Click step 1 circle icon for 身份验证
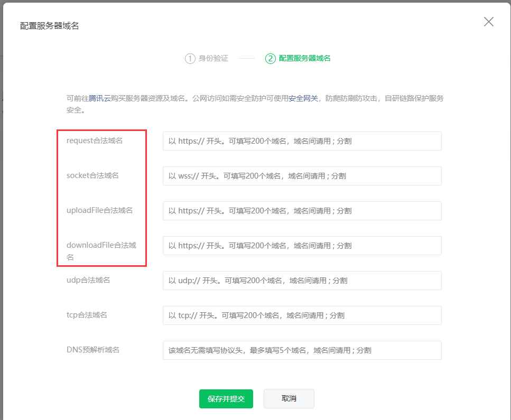The image size is (511, 420). (x=190, y=59)
